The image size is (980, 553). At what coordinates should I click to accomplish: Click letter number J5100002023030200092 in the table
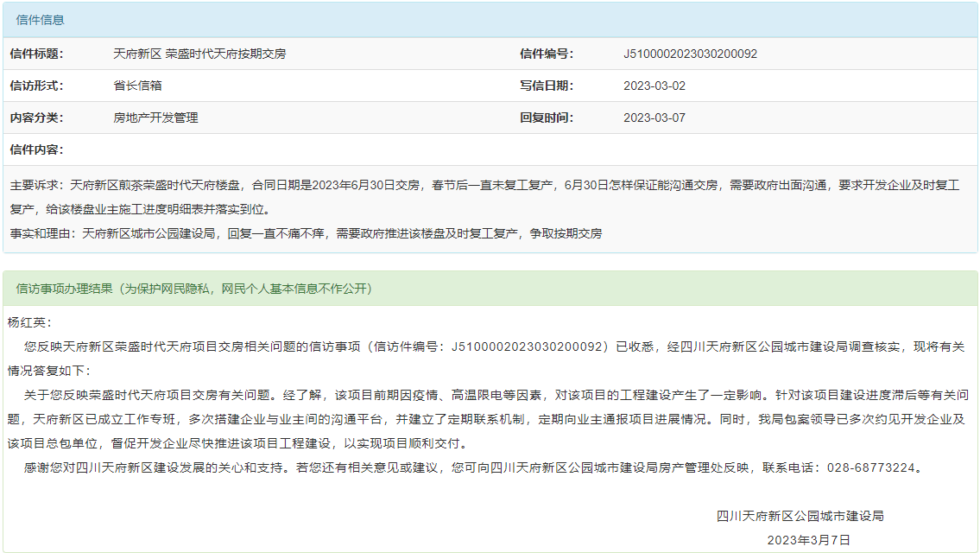coord(690,54)
